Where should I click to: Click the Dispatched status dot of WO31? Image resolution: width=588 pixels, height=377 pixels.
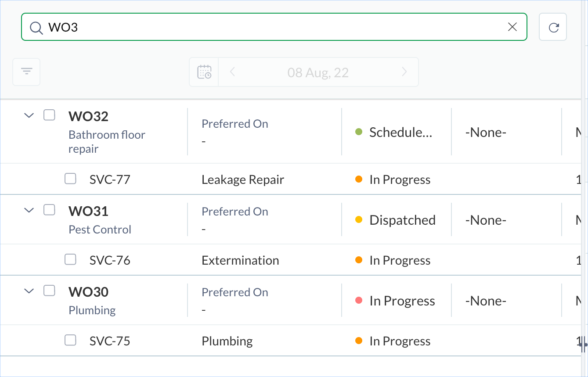359,220
